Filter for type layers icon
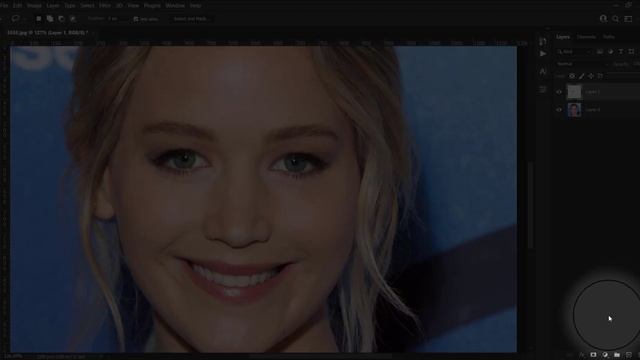 click(621, 52)
